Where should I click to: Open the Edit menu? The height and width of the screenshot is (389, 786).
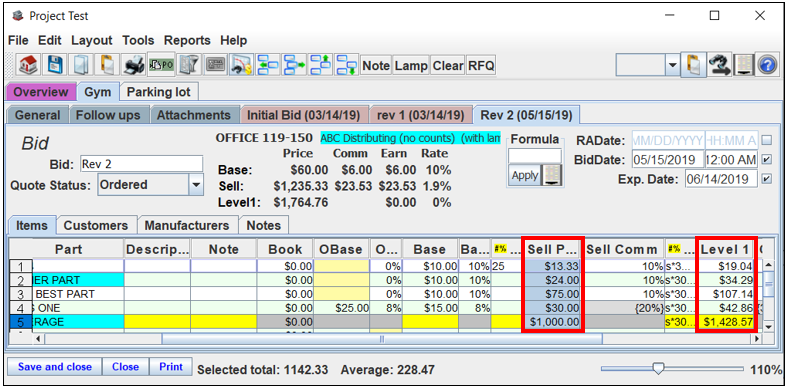tap(49, 40)
